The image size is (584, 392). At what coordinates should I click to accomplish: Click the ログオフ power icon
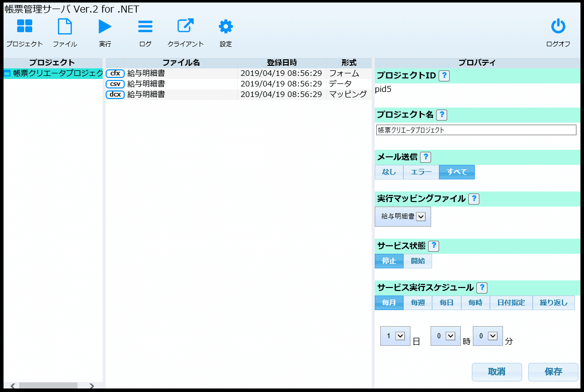(x=558, y=26)
